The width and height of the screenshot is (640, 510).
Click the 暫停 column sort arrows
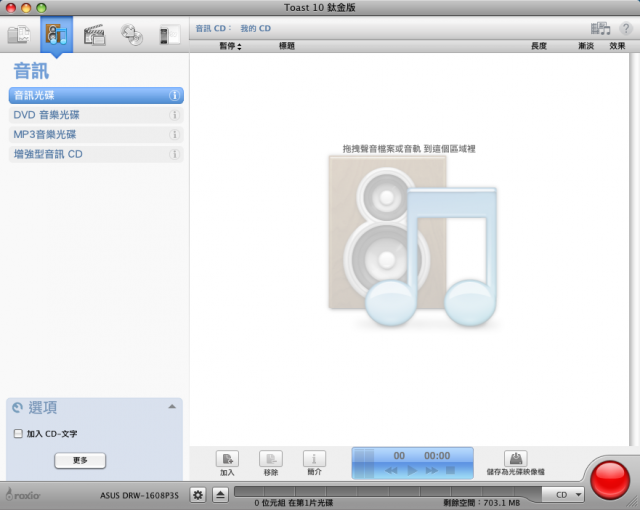[x=239, y=47]
